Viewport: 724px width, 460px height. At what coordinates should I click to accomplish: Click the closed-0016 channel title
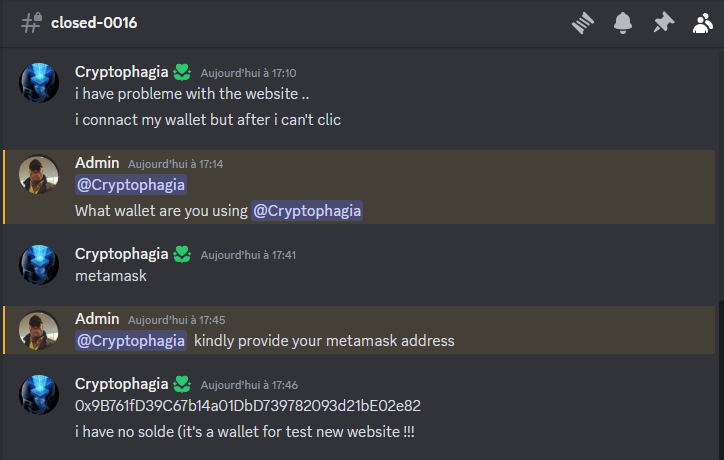[94, 23]
